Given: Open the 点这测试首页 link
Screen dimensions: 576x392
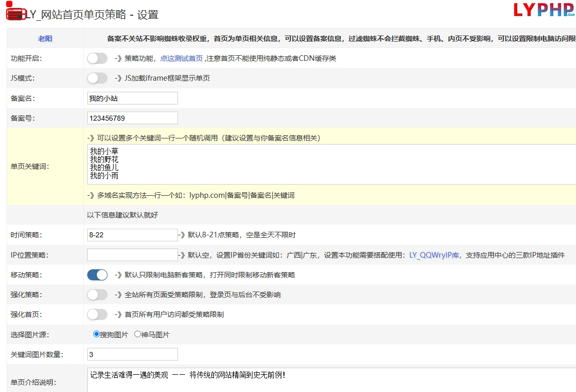Looking at the screenshot, I should [182, 58].
